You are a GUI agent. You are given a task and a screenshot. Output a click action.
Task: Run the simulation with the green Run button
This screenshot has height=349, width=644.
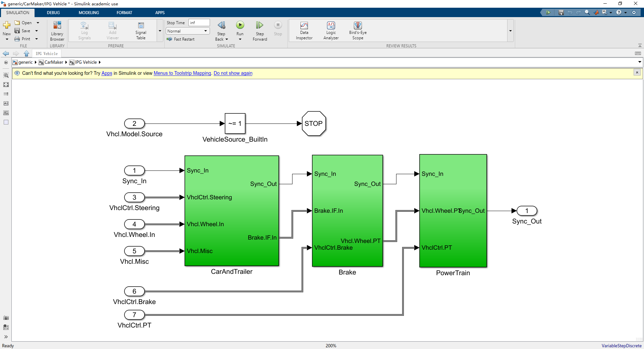[240, 25]
